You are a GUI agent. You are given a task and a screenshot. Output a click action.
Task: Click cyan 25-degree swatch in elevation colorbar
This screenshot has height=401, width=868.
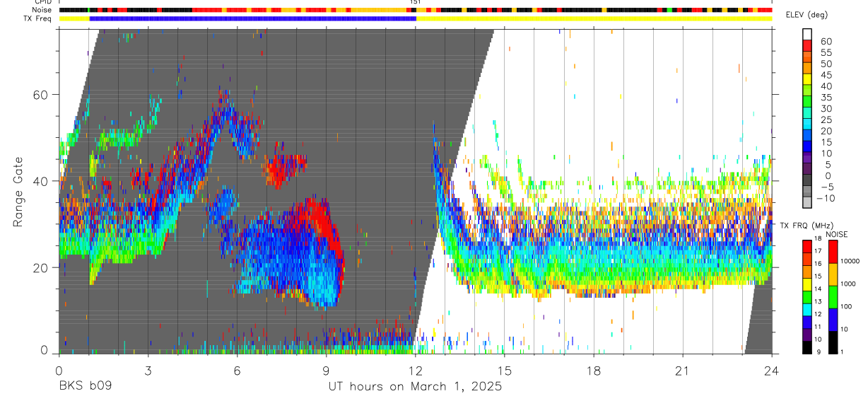pyautogui.click(x=807, y=124)
